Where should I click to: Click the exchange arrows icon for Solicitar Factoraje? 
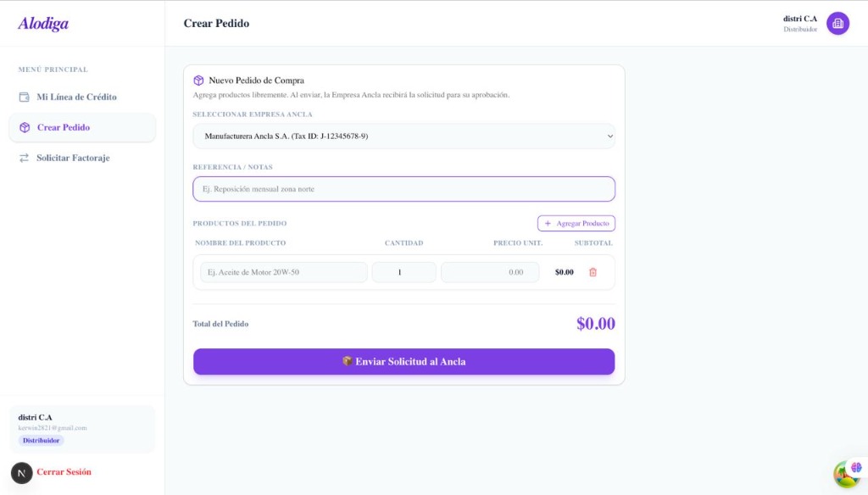[25, 158]
